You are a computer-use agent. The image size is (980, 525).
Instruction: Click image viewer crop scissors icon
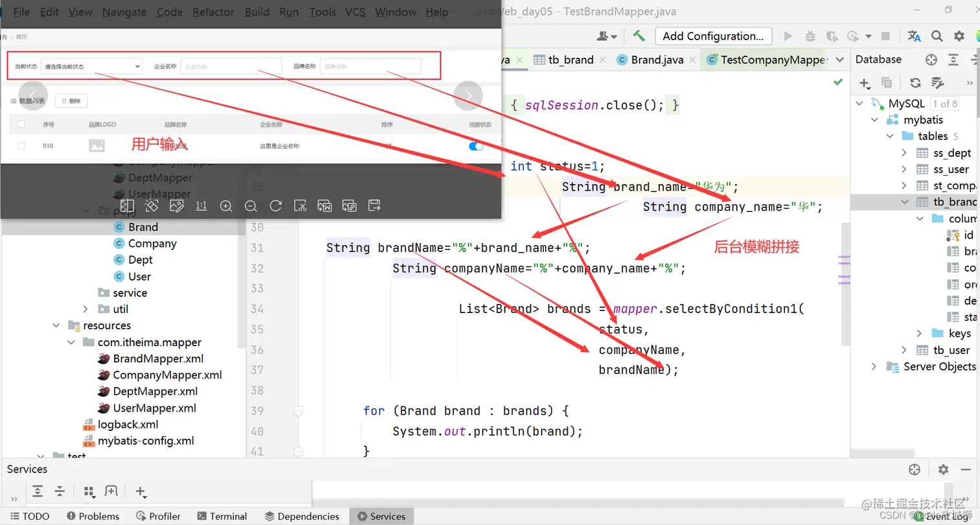[300, 206]
